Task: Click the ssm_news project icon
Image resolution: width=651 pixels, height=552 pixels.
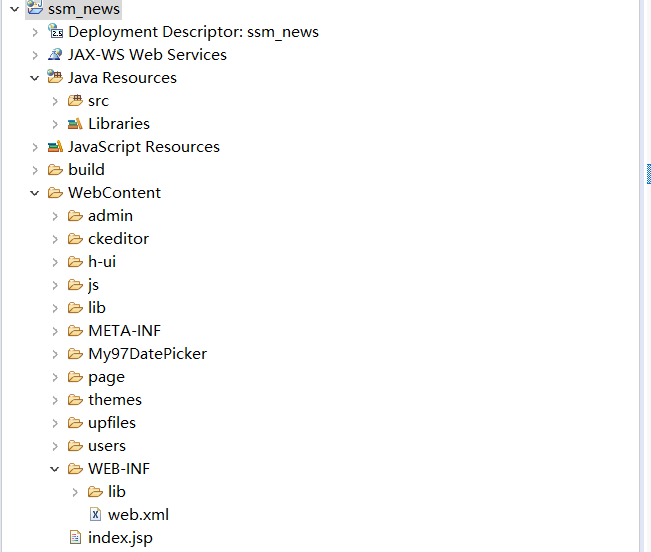Action: point(35,9)
